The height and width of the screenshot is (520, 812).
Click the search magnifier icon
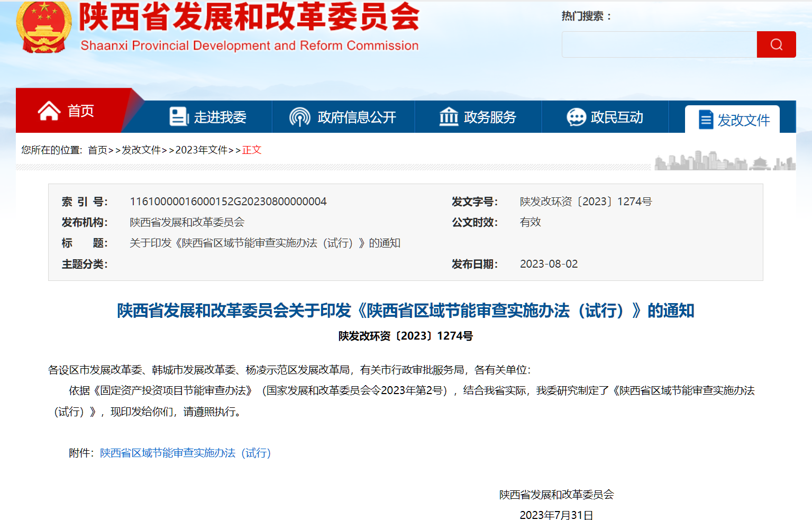pyautogui.click(x=776, y=44)
